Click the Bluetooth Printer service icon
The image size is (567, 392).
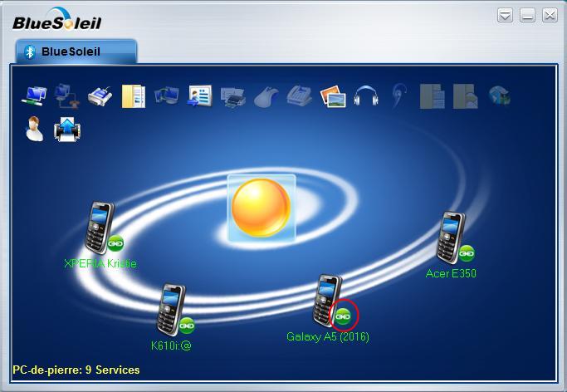tap(234, 96)
